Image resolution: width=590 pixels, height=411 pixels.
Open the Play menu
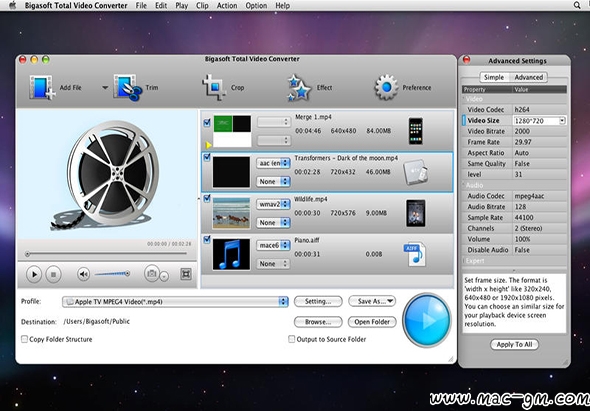(x=182, y=5)
